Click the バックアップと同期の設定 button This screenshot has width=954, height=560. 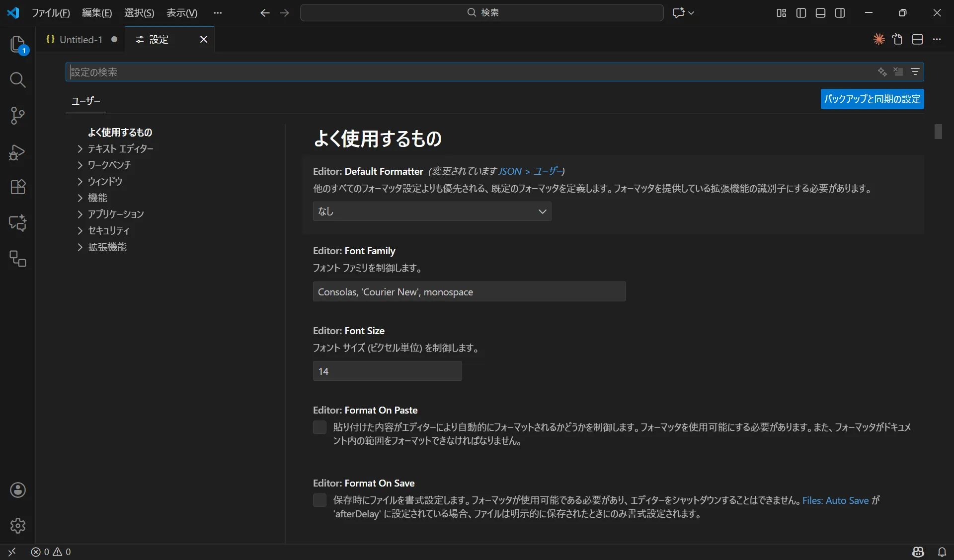pyautogui.click(x=872, y=99)
